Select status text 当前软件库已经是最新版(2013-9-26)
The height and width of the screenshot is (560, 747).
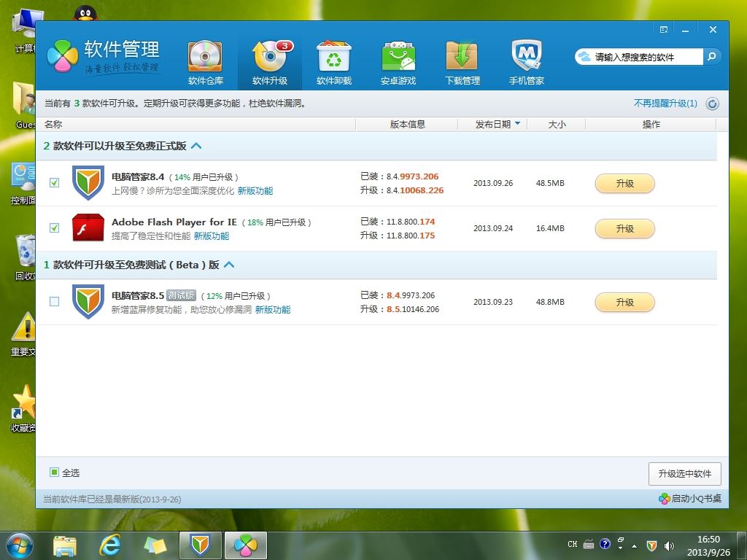pos(112,499)
